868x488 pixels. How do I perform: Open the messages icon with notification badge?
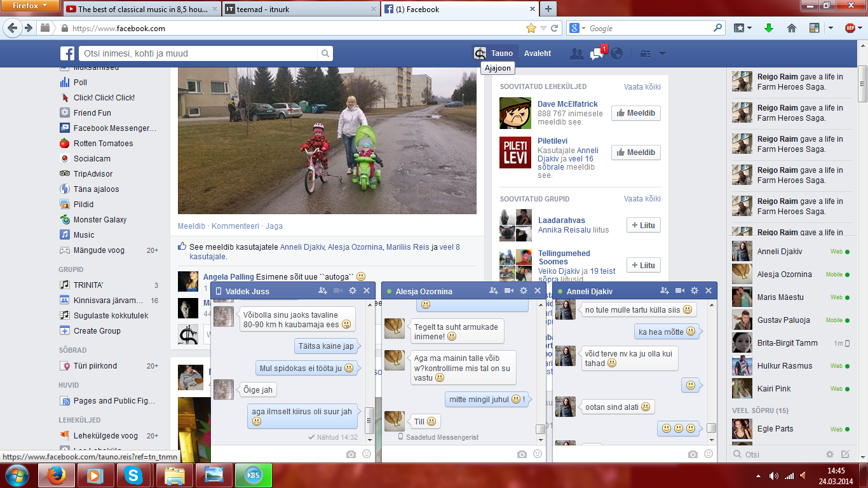597,54
